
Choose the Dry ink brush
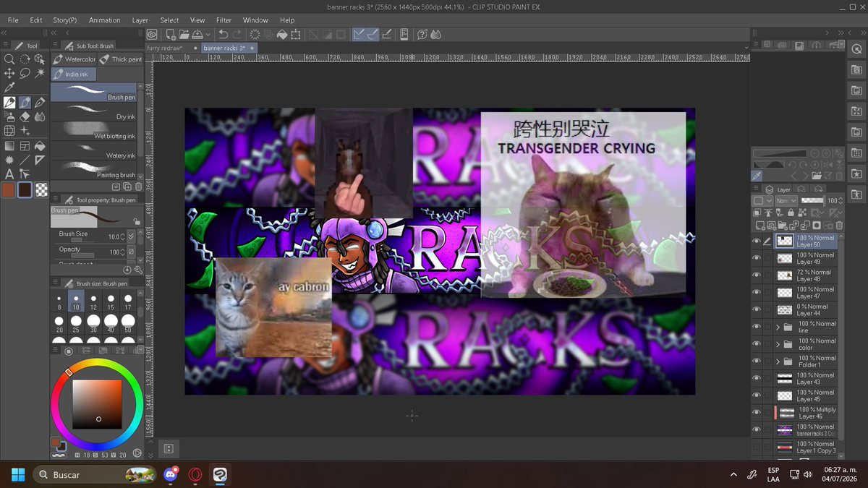tap(93, 112)
